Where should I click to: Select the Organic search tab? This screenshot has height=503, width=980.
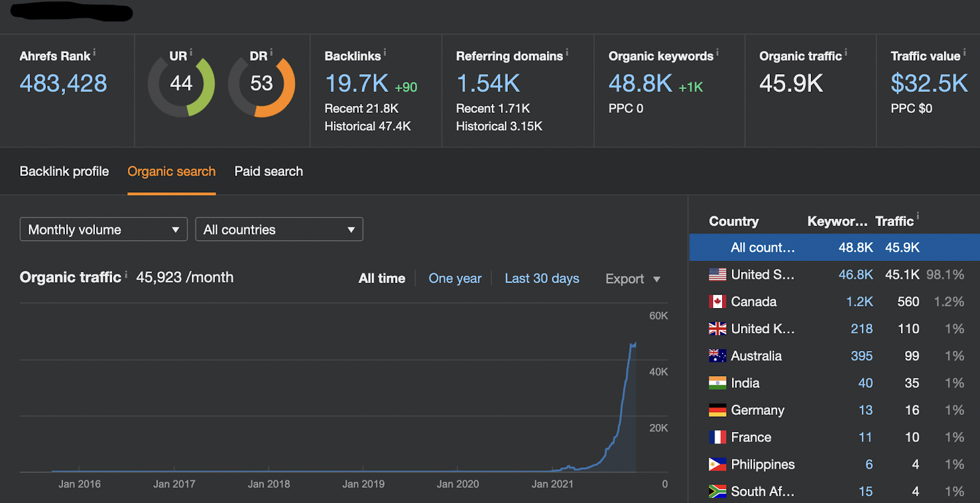pyautogui.click(x=171, y=172)
